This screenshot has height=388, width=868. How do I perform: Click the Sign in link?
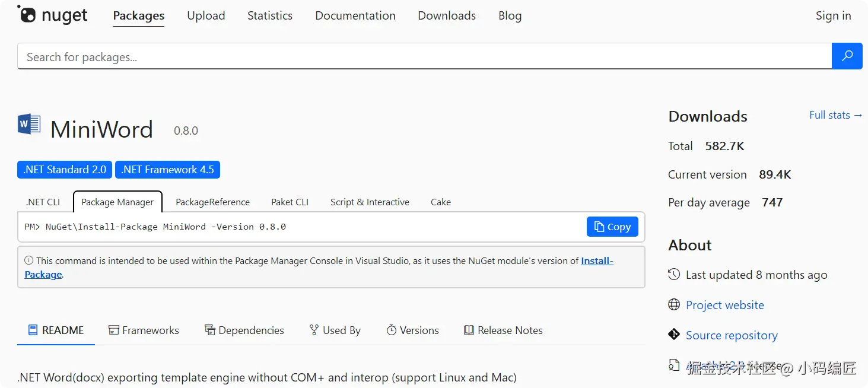833,16
